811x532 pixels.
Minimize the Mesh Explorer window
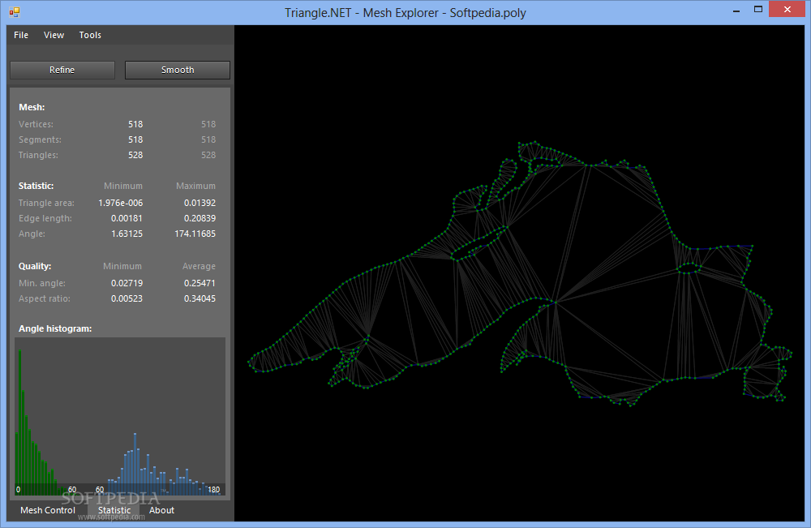(736, 11)
